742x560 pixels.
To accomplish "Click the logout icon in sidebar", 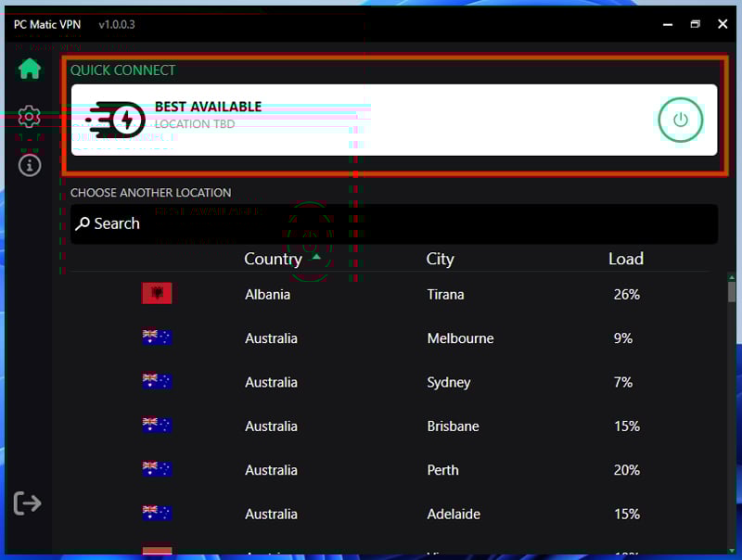I will [28, 503].
